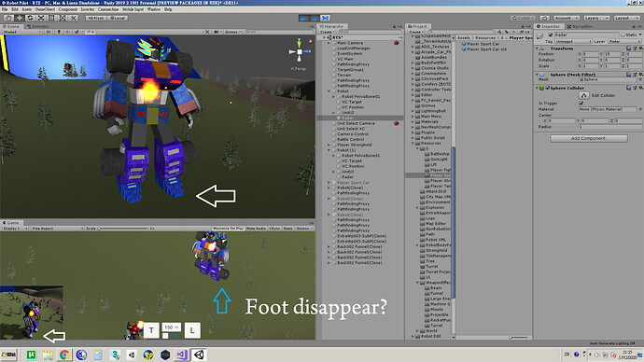Click the Step frame button
Image resolution: width=644 pixels, height=362 pixels.
[326, 18]
